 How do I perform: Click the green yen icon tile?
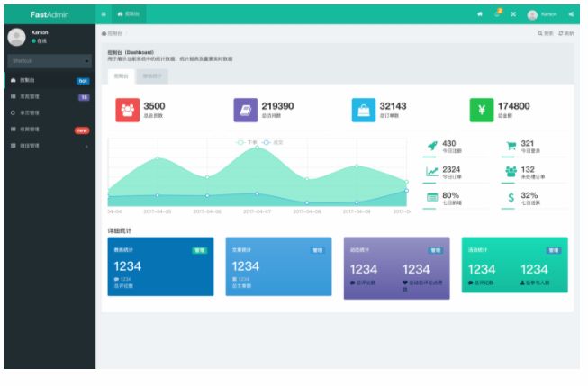pos(482,110)
